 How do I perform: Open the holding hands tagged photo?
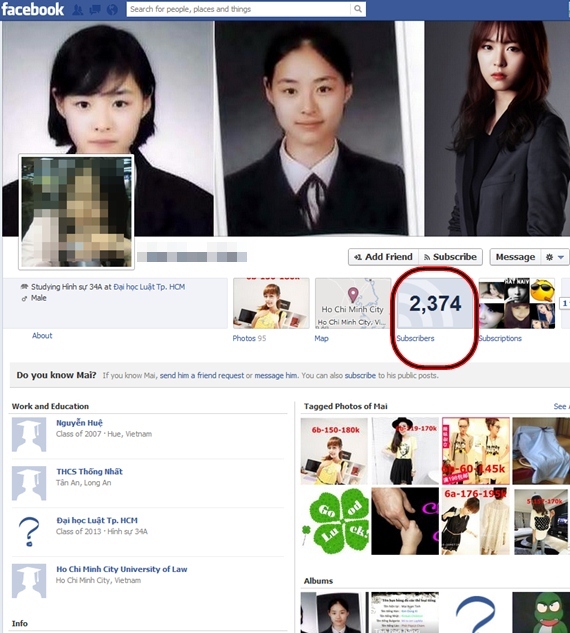[405, 521]
